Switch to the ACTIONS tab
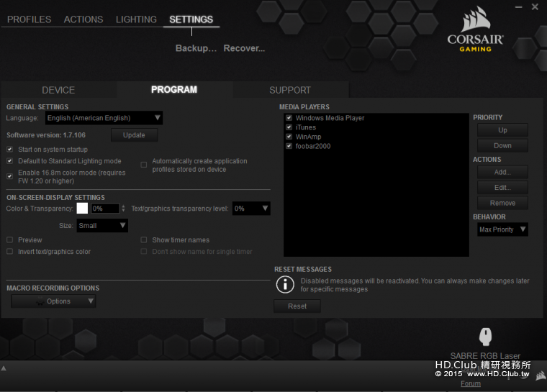This screenshot has width=547, height=392. coord(83,19)
